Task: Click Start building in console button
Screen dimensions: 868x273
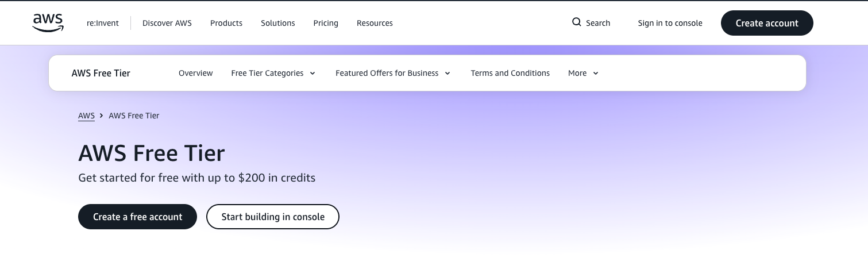Action: (273, 217)
